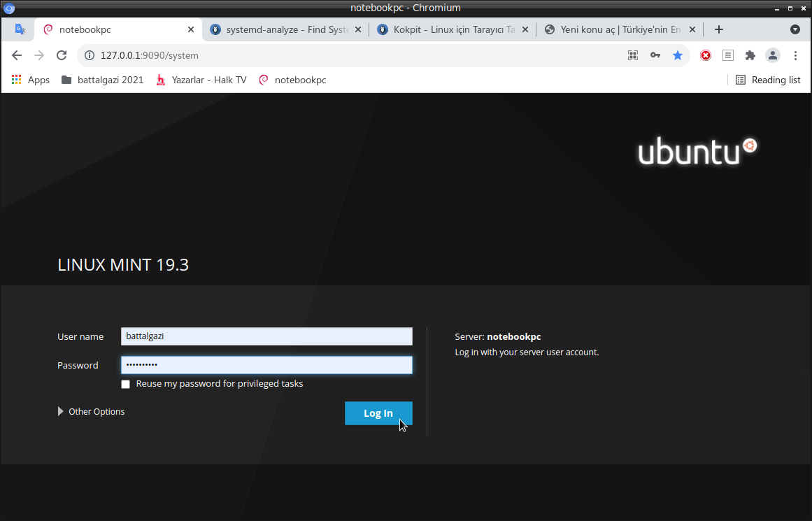Open the window menu icon in title bar
Image resolution: width=812 pixels, height=521 pixels.
[9, 8]
